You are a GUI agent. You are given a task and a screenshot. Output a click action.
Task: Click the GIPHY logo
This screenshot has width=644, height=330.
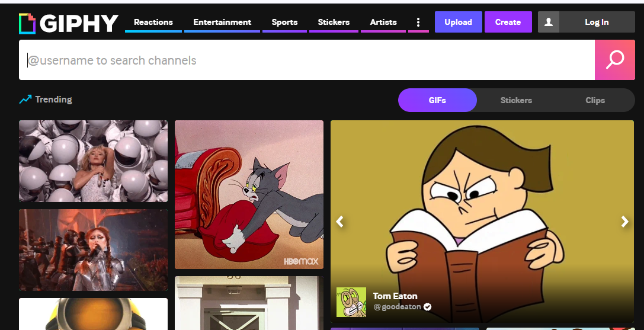[x=69, y=23]
